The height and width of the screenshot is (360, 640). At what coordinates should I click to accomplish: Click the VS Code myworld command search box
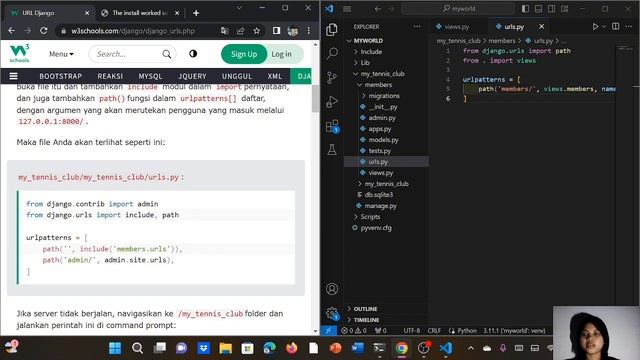(458, 9)
